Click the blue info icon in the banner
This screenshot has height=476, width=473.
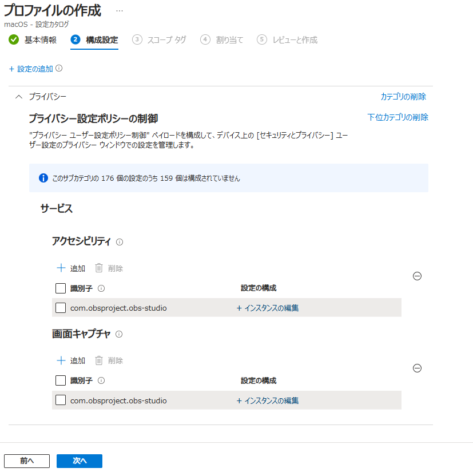[43, 178]
